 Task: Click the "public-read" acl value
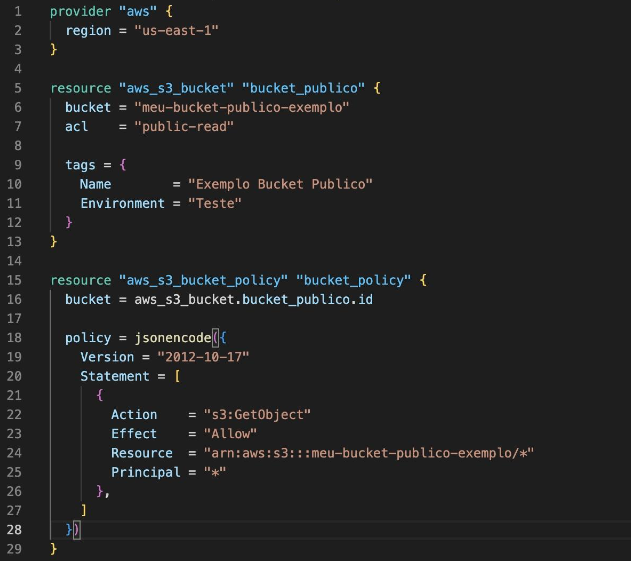(x=184, y=127)
